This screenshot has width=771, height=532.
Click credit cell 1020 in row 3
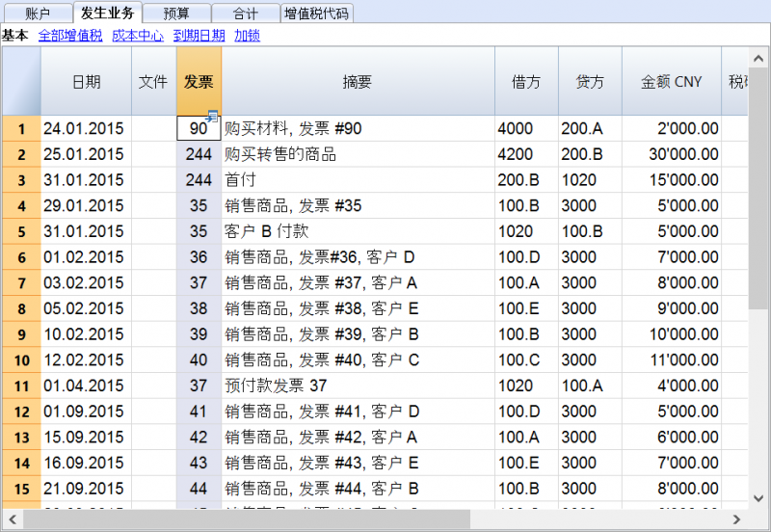click(590, 180)
